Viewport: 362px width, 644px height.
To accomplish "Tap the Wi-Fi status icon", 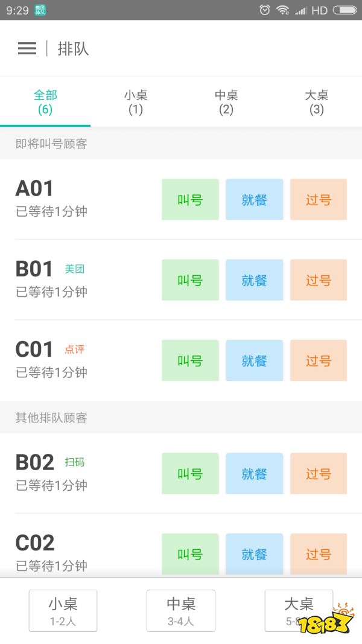I will (282, 10).
